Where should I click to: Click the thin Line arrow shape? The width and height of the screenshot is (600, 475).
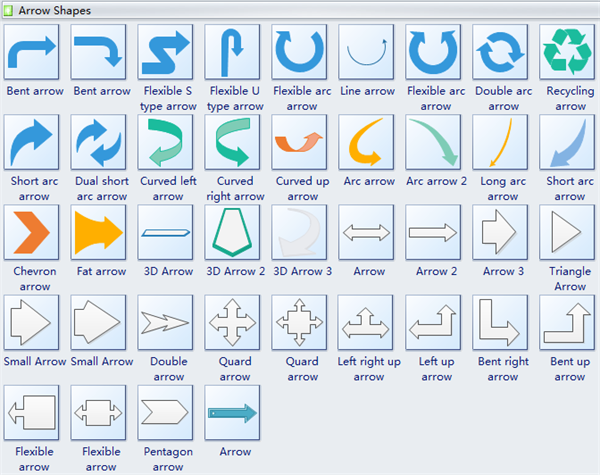pyautogui.click(x=366, y=52)
